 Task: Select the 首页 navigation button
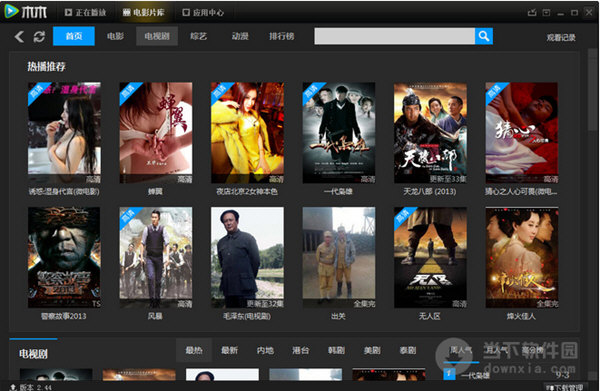click(74, 36)
